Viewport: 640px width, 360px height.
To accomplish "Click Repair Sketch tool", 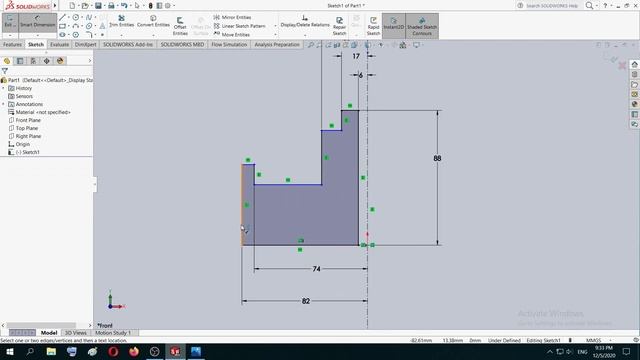I will 339,26.
